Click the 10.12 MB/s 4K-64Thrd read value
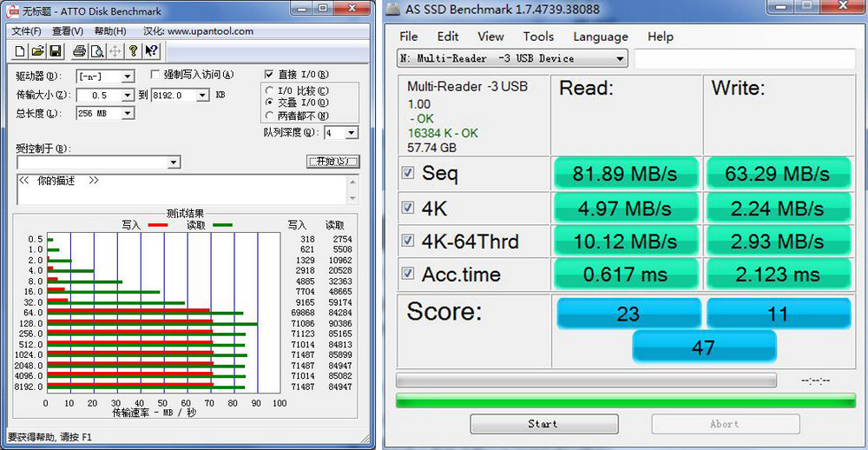Viewport: 868px width, 450px height. click(x=626, y=242)
